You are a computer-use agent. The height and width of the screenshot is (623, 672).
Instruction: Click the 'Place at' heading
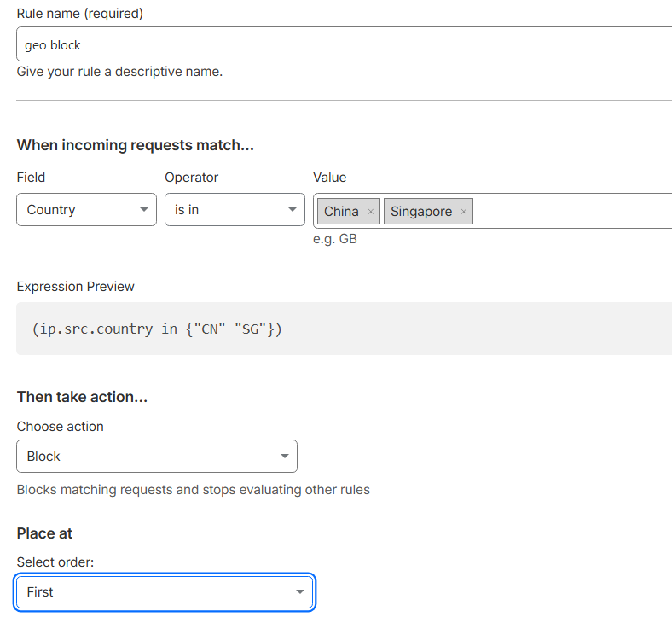click(44, 533)
